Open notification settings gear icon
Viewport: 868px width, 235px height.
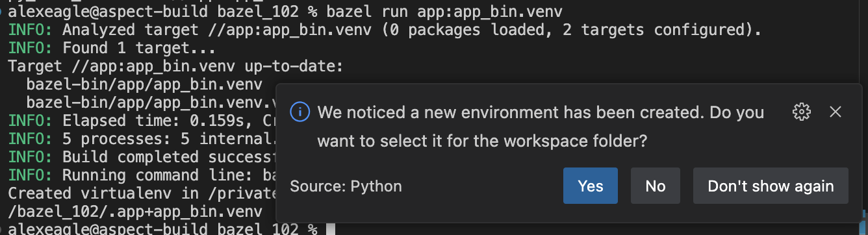[802, 112]
